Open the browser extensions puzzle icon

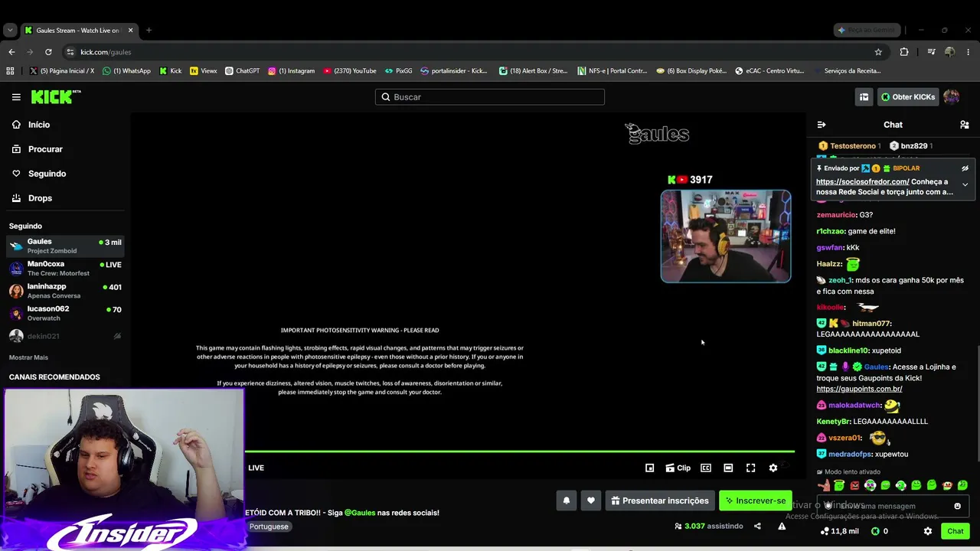[x=904, y=52]
